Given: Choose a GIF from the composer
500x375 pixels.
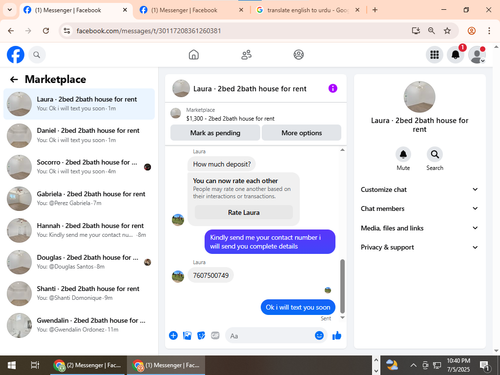Looking at the screenshot, I should pyautogui.click(x=215, y=335).
